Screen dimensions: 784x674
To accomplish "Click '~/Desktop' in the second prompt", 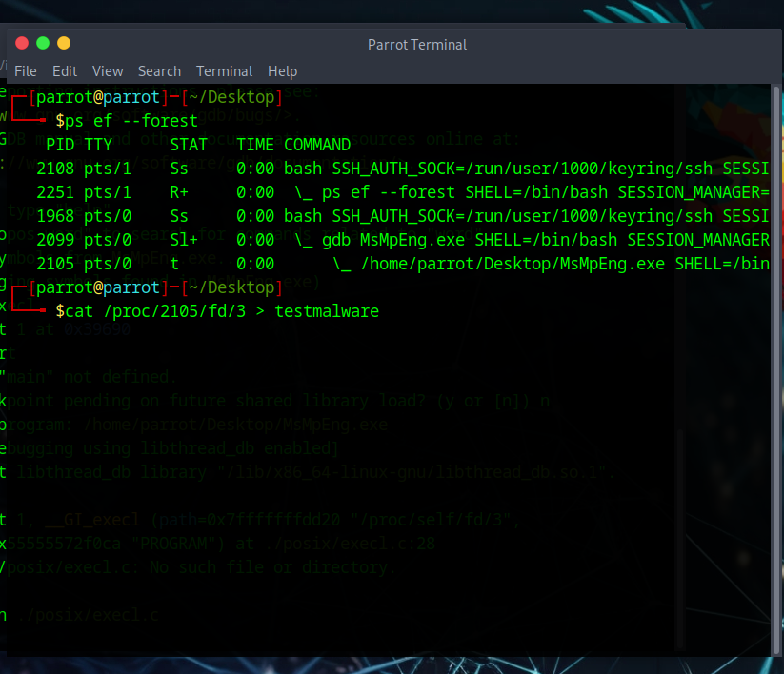I will (x=231, y=287).
